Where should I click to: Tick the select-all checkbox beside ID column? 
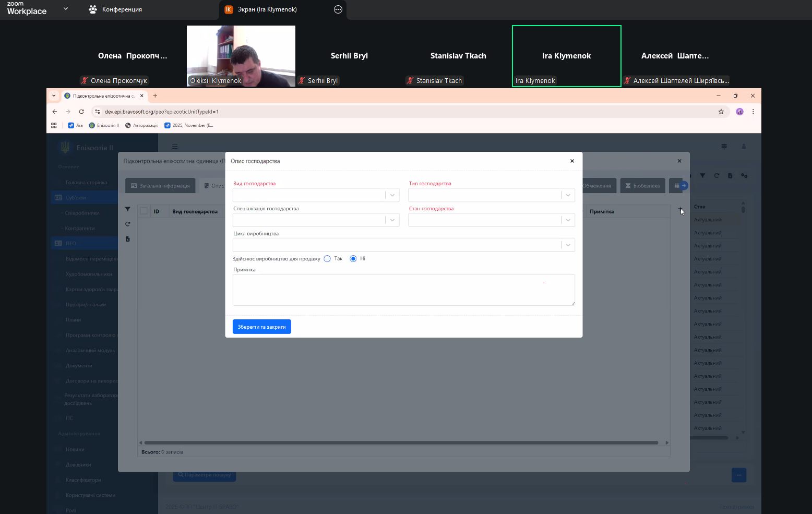[x=144, y=211]
